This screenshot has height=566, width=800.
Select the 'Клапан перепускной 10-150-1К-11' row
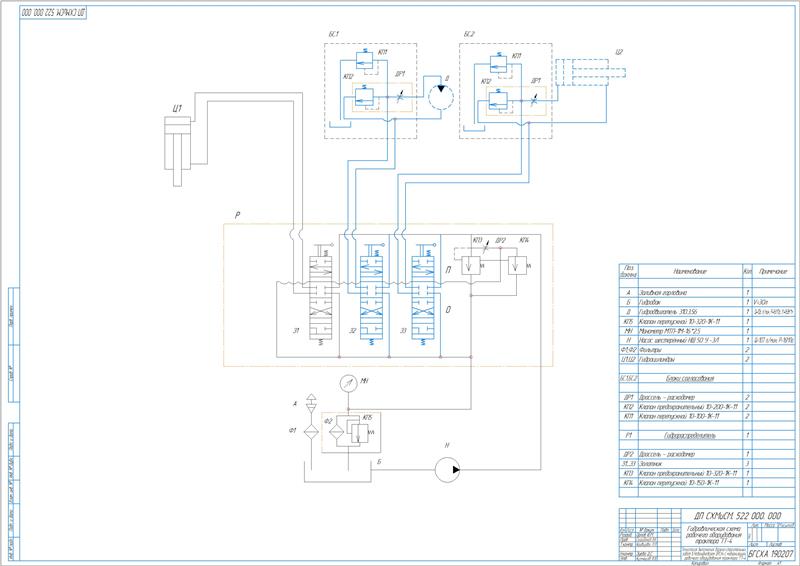(x=707, y=483)
